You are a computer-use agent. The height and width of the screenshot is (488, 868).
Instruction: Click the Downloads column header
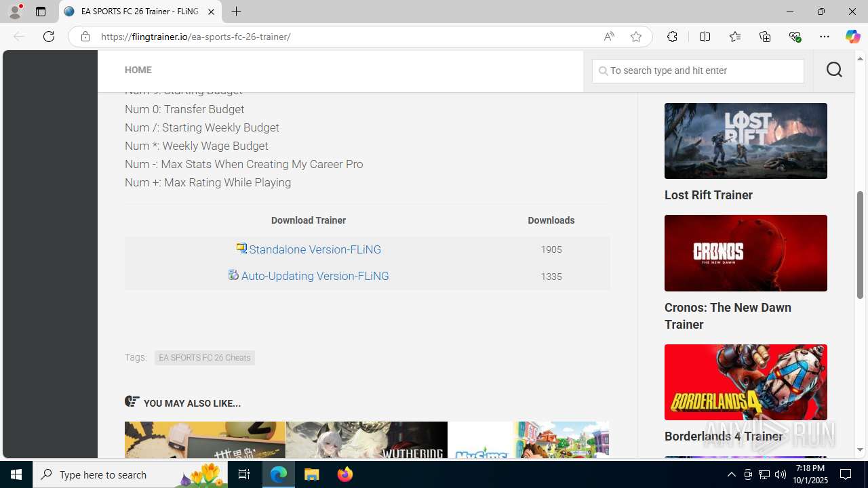click(x=551, y=220)
